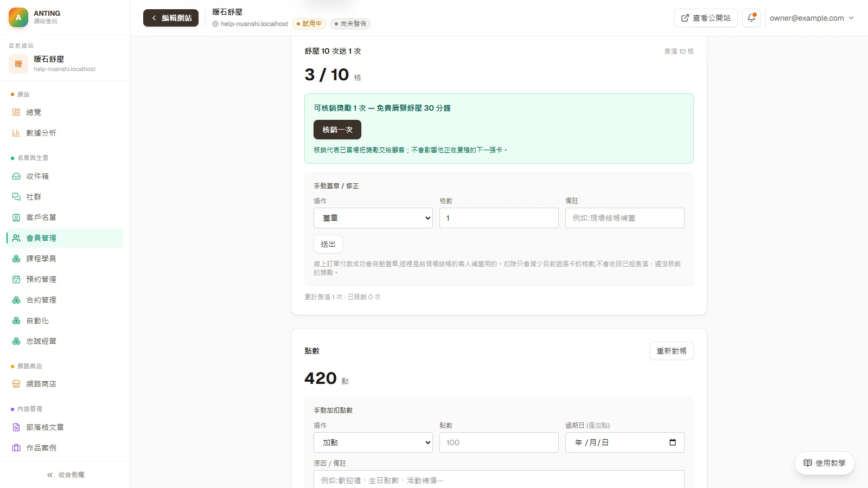Click the 原因 / 備註 text field
Screen dimensions: 868x488
(x=499, y=480)
